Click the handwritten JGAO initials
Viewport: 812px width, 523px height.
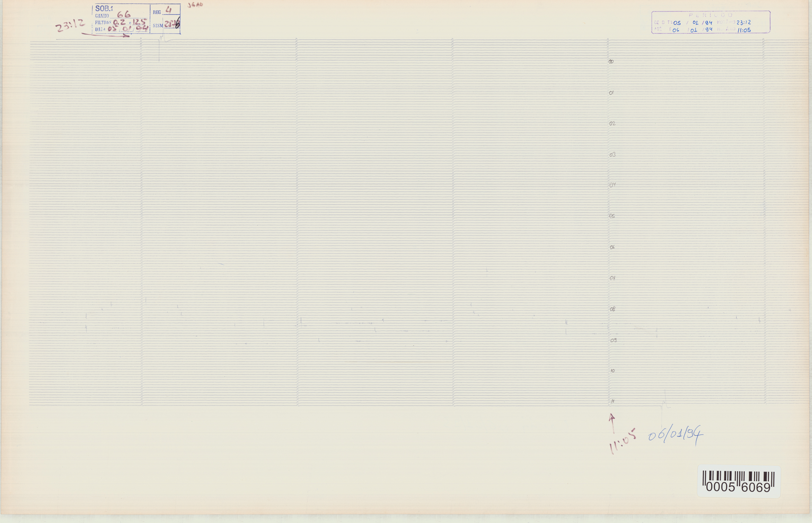tap(195, 5)
